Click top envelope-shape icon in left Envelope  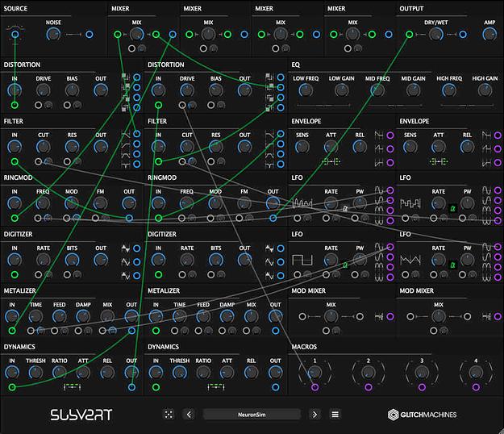pyautogui.click(x=379, y=136)
